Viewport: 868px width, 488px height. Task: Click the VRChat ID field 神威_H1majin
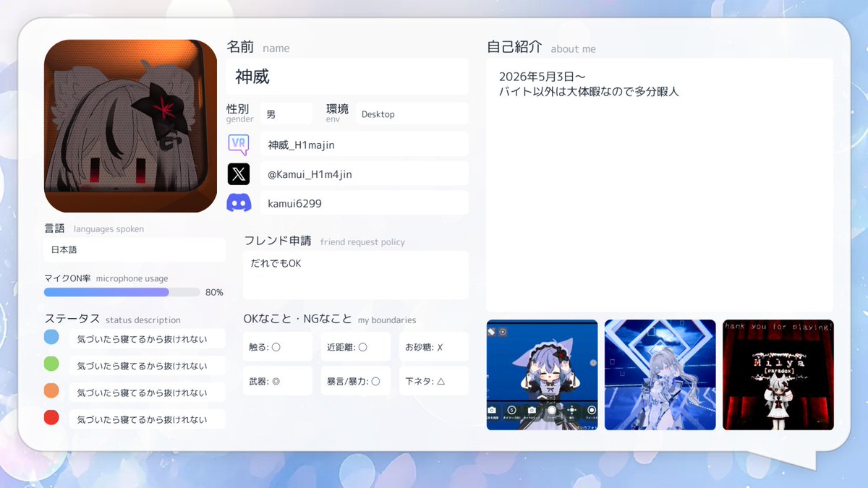tap(365, 145)
